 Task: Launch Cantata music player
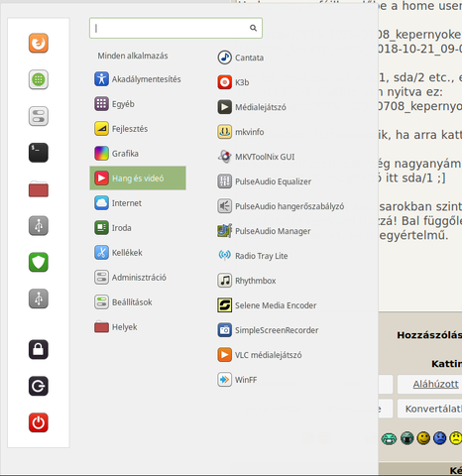(241, 58)
